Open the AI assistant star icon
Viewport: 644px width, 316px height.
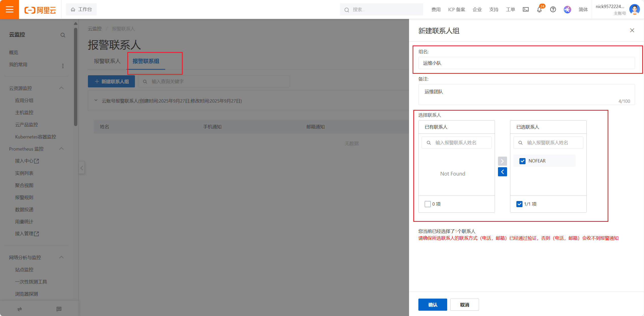click(x=567, y=9)
